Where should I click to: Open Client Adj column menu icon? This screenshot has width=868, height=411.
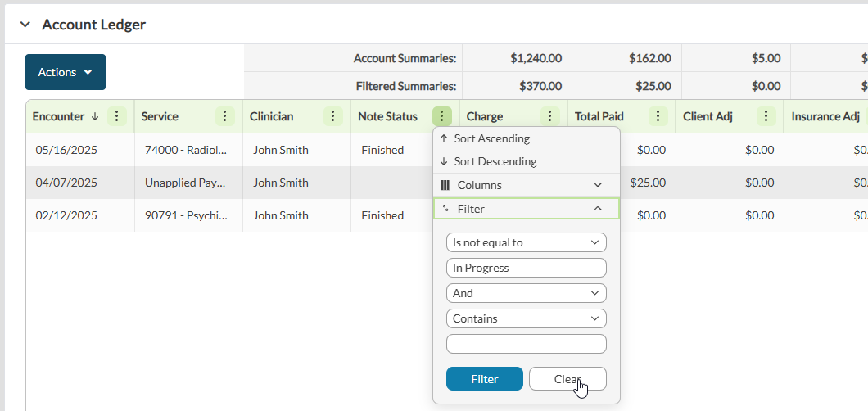click(x=766, y=116)
